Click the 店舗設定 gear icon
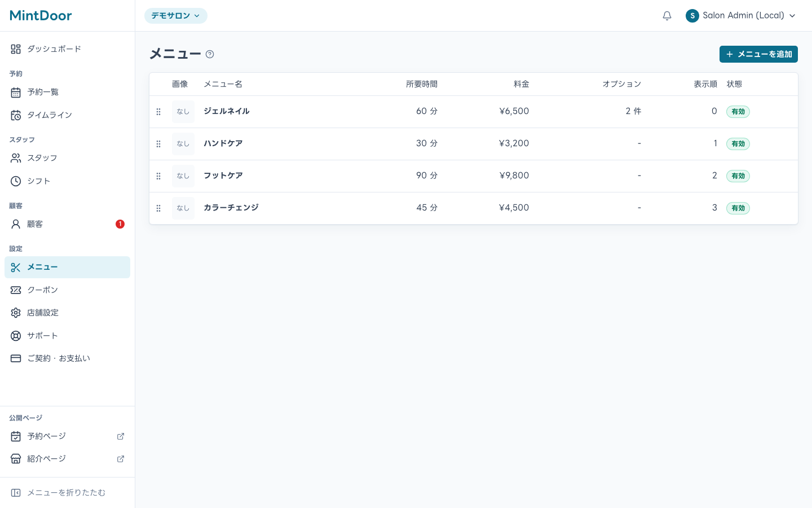812x508 pixels. pyautogui.click(x=16, y=313)
